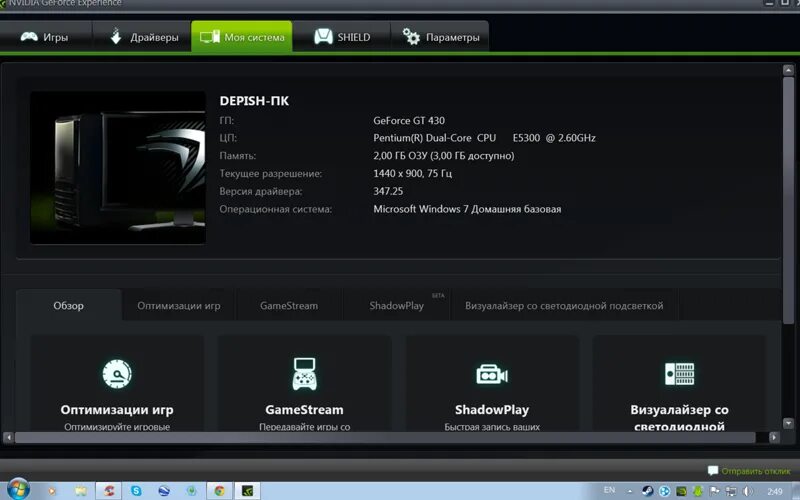Click the Текущее разрешение label
The image size is (800, 500).
coord(270,173)
